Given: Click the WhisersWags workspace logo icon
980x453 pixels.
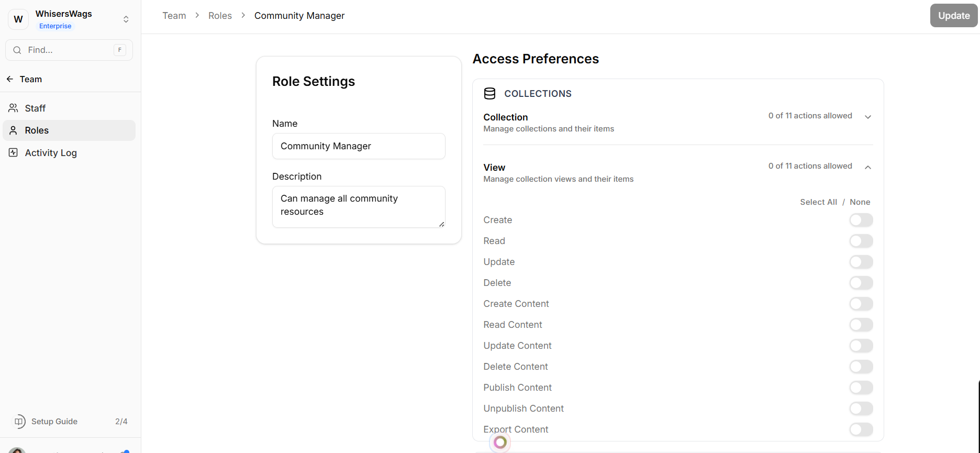Looking at the screenshot, I should [18, 19].
